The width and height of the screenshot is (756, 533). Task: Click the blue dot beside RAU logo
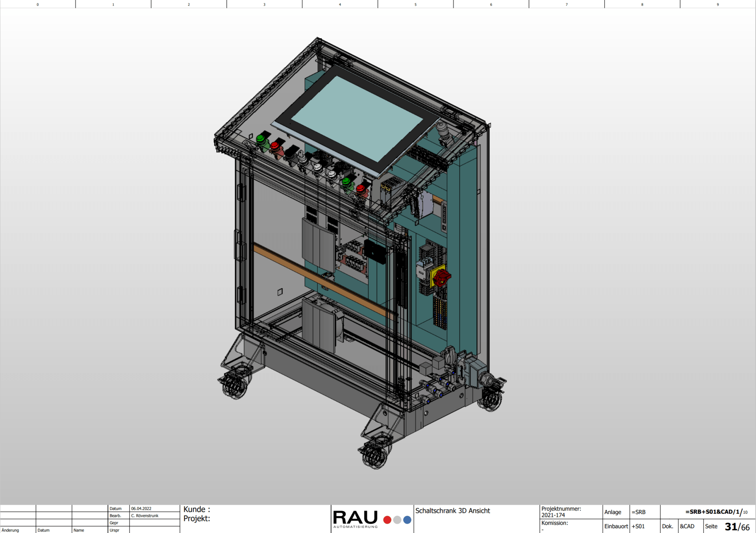pos(407,520)
